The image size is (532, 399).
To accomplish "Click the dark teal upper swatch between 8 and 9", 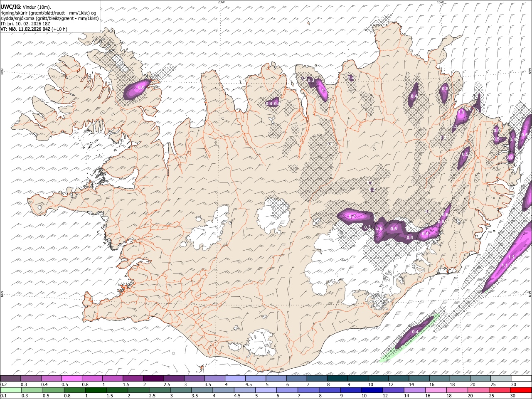I will coord(337,379).
